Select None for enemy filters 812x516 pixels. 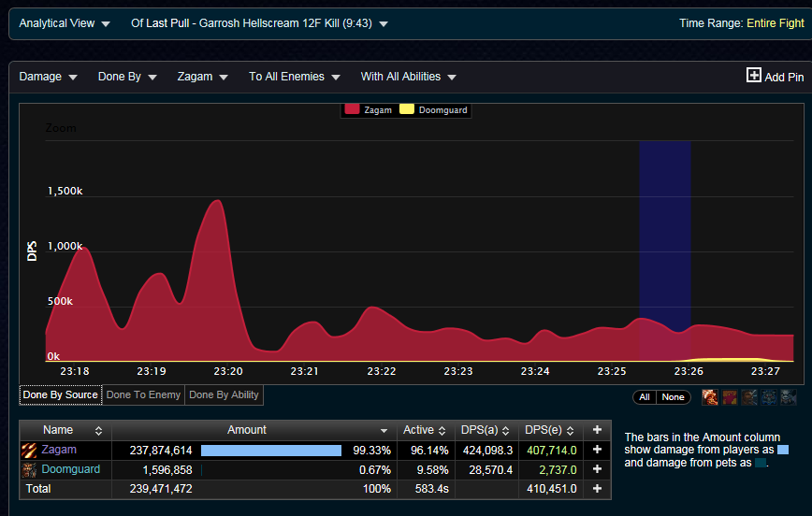point(674,397)
